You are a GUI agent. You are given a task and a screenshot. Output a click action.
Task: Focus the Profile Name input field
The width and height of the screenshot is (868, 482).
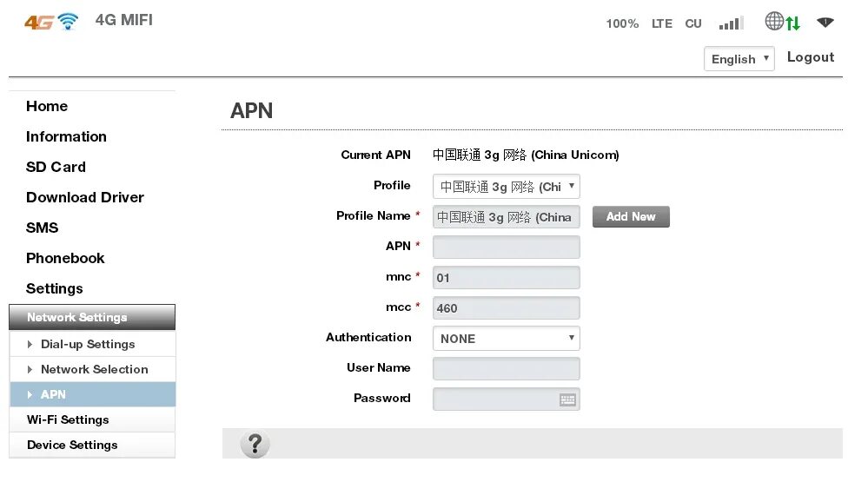click(x=506, y=217)
